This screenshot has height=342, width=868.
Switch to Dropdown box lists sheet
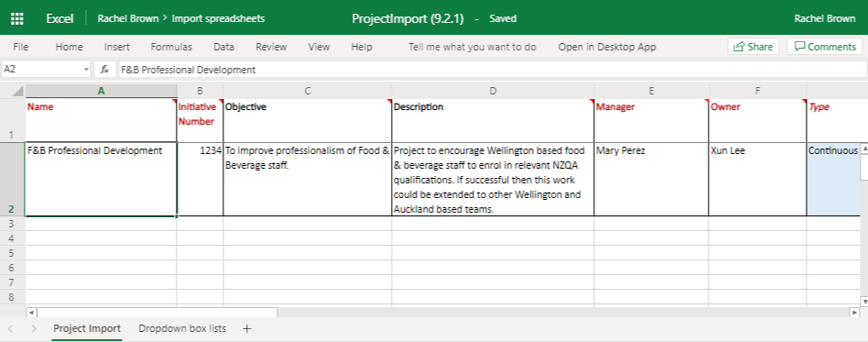(182, 328)
